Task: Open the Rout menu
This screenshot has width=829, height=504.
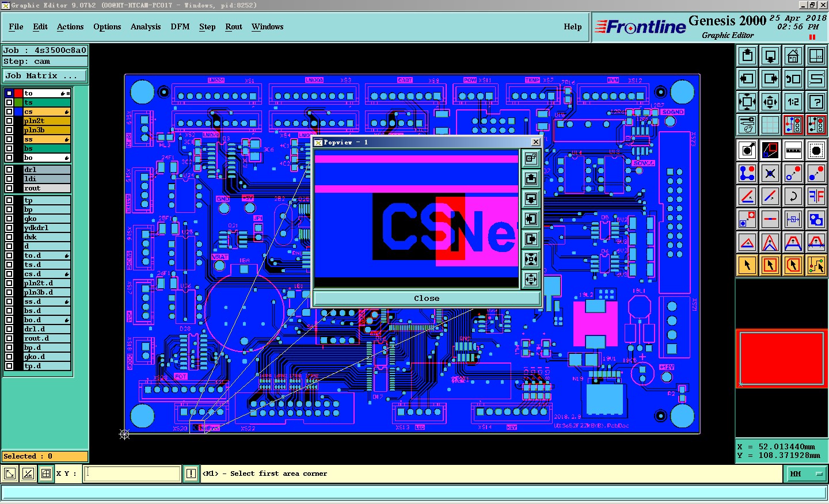Action: click(234, 26)
